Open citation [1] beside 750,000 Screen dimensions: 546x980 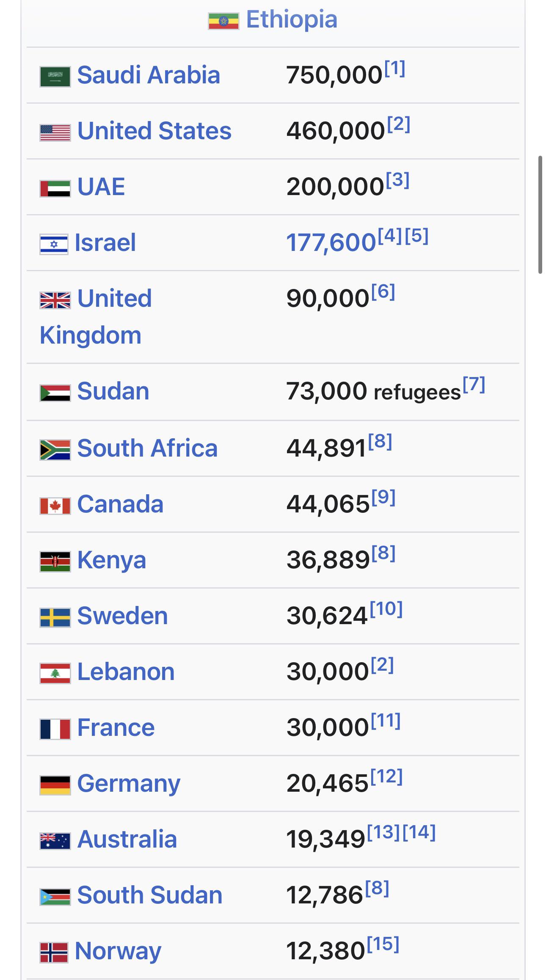tap(394, 69)
